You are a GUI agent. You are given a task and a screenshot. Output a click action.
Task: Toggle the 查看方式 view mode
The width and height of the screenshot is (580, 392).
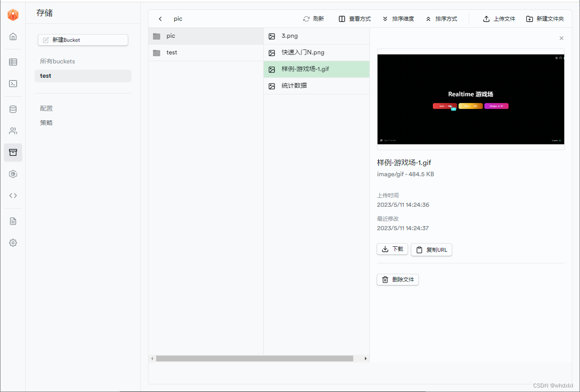click(x=355, y=18)
